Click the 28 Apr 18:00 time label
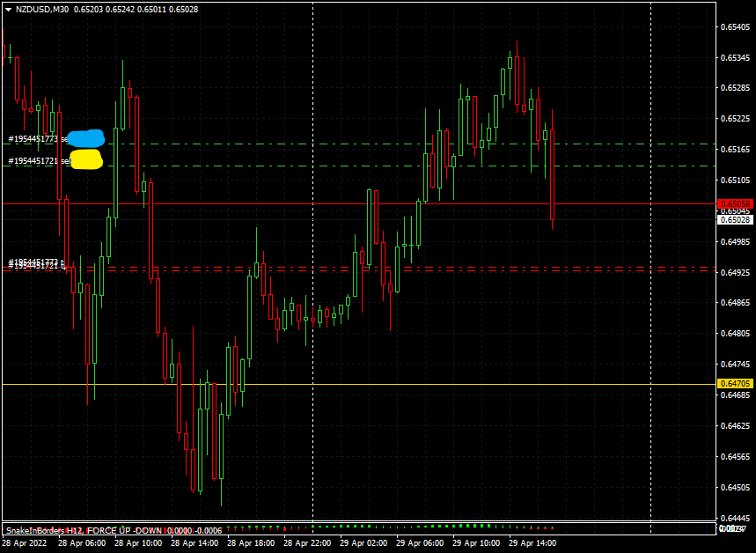 251,542
